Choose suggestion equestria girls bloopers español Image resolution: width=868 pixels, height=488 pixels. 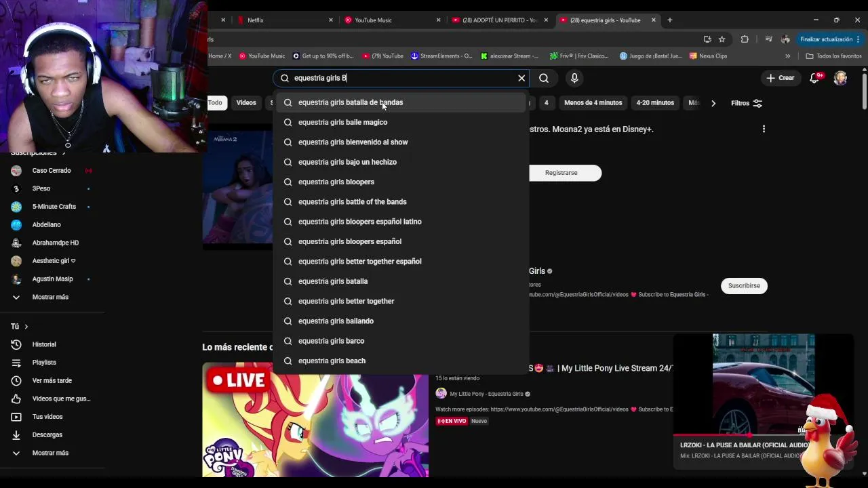pyautogui.click(x=400, y=241)
